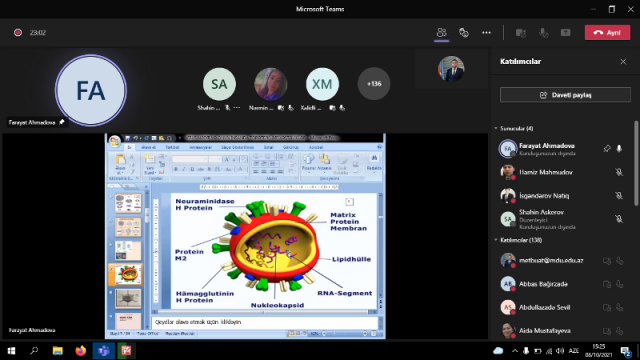
Task: Leave the call with Ayrıl button
Action: click(607, 33)
